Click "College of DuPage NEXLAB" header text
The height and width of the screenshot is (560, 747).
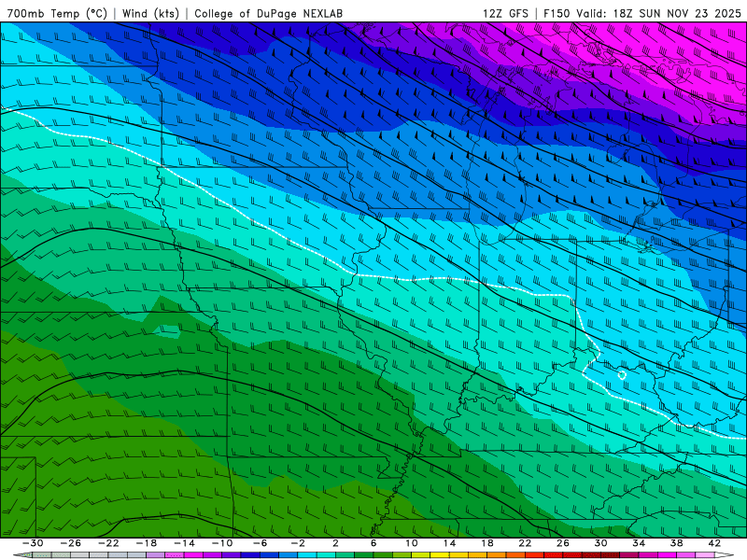268,13
